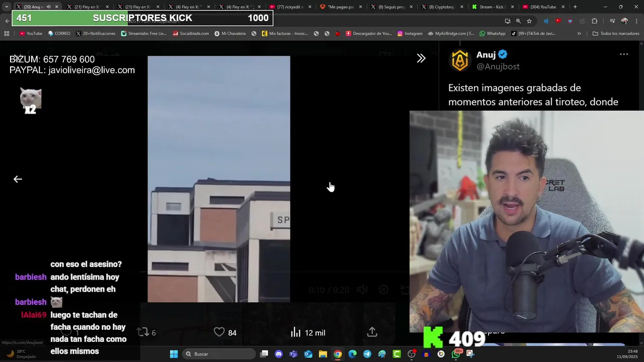Open the Windows Start menu
The width and height of the screenshot is (644, 362).
174,354
